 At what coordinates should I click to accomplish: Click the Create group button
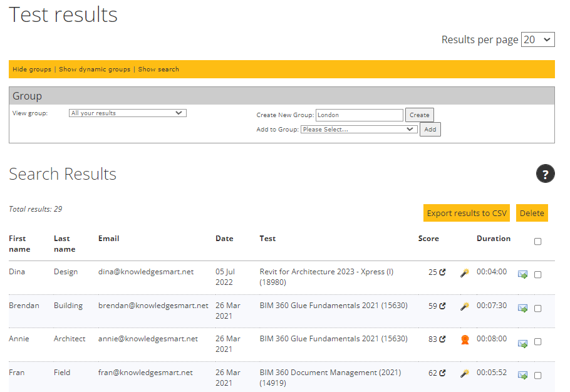point(420,115)
